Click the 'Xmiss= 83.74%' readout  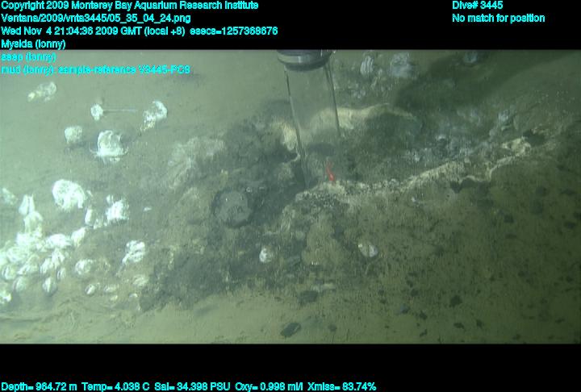342,387
